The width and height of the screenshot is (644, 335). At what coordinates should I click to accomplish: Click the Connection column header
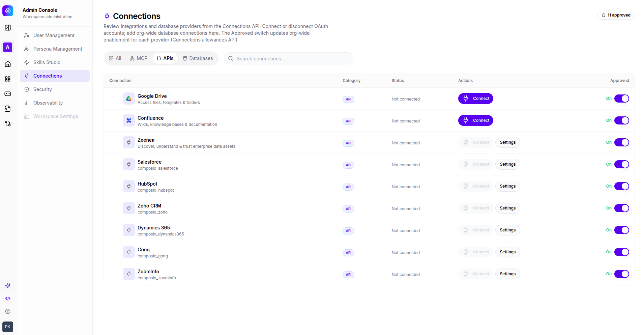point(120,81)
